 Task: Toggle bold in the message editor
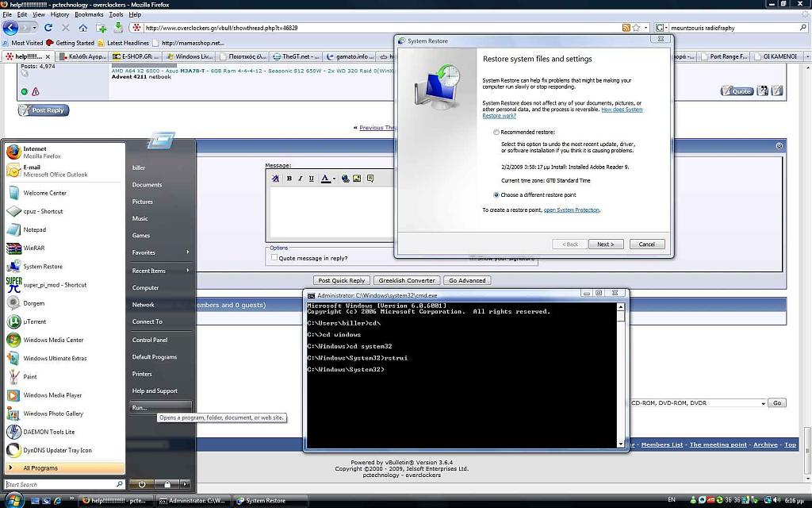[x=289, y=179]
